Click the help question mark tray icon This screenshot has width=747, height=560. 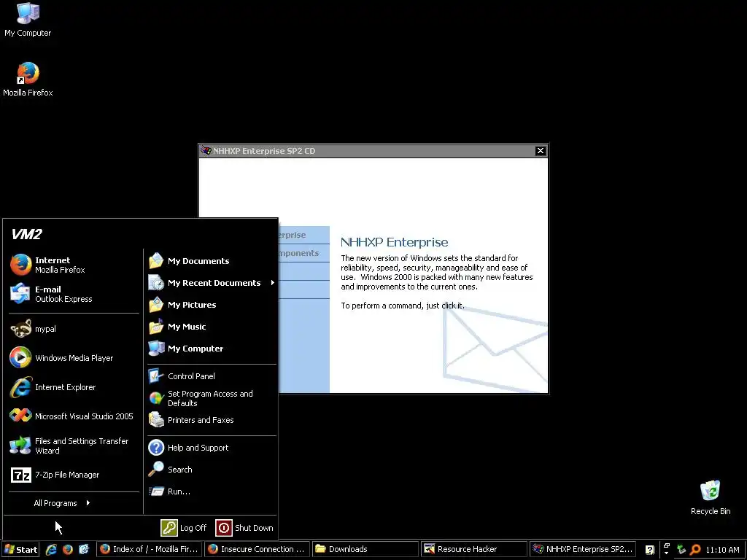coord(650,550)
